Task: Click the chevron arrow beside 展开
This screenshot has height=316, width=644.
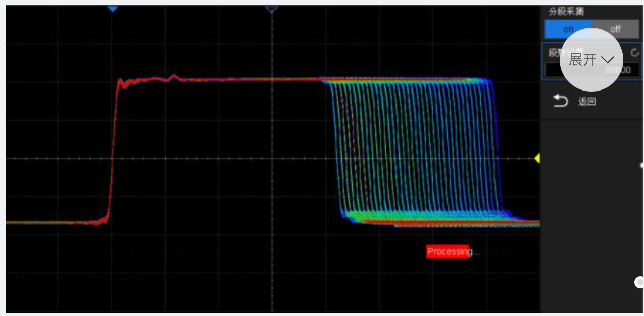Action: (608, 60)
